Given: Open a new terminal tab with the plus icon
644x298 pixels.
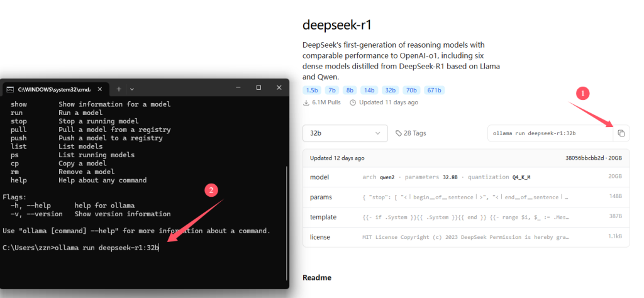Looking at the screenshot, I should pyautogui.click(x=119, y=89).
